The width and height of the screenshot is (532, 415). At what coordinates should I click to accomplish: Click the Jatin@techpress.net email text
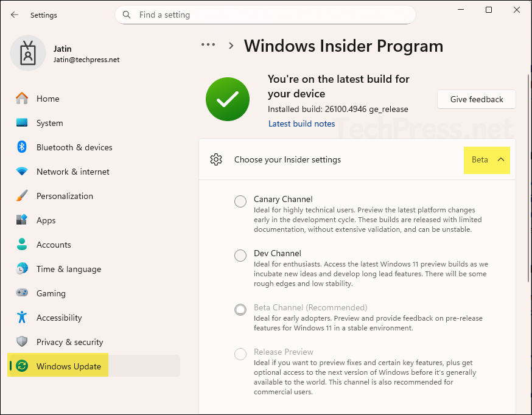click(x=86, y=60)
